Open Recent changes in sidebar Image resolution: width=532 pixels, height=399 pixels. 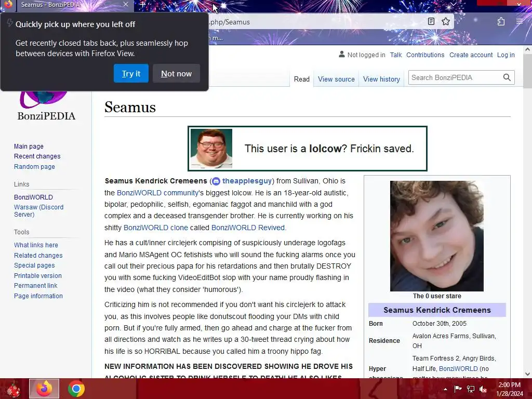(x=37, y=156)
